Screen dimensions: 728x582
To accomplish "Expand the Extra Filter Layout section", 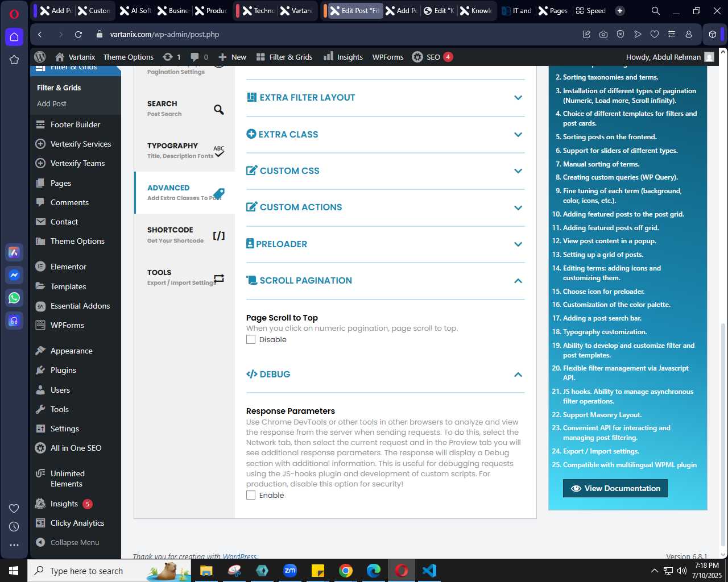I will tap(385, 98).
